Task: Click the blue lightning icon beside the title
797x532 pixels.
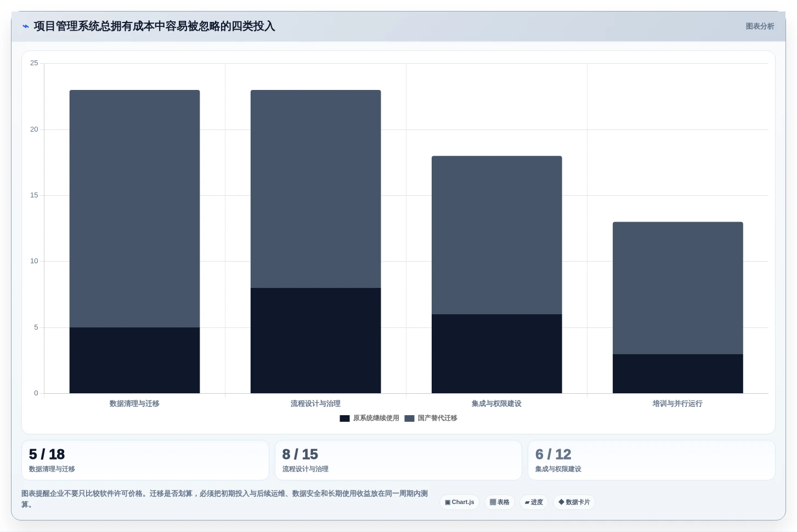Action: pos(25,26)
